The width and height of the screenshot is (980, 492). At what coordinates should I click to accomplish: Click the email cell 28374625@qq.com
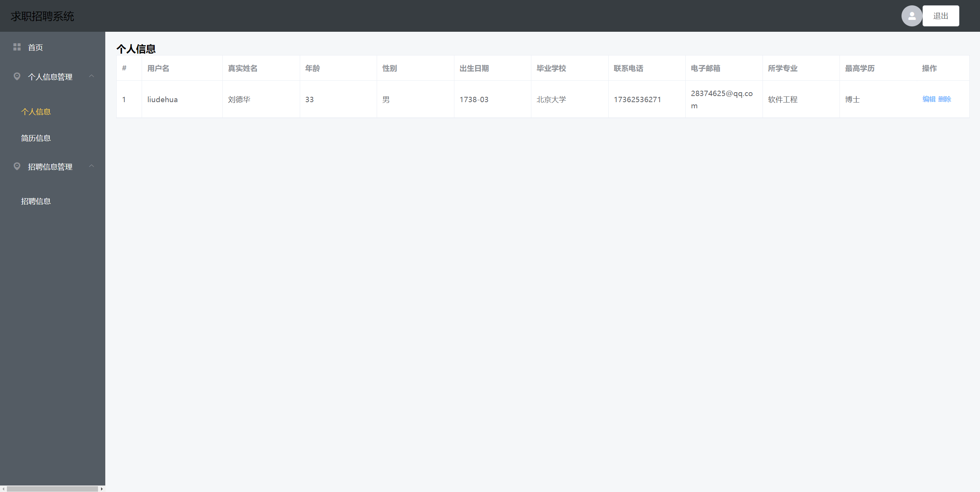point(722,99)
